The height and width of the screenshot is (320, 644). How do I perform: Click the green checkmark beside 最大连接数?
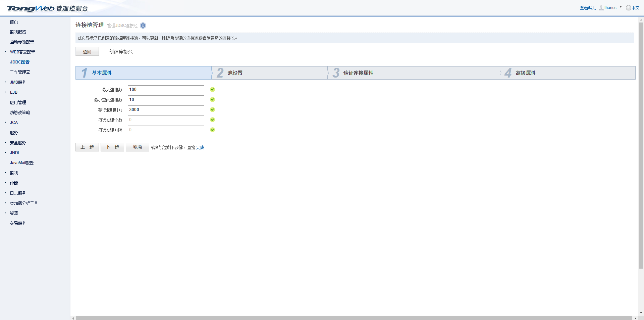click(212, 90)
